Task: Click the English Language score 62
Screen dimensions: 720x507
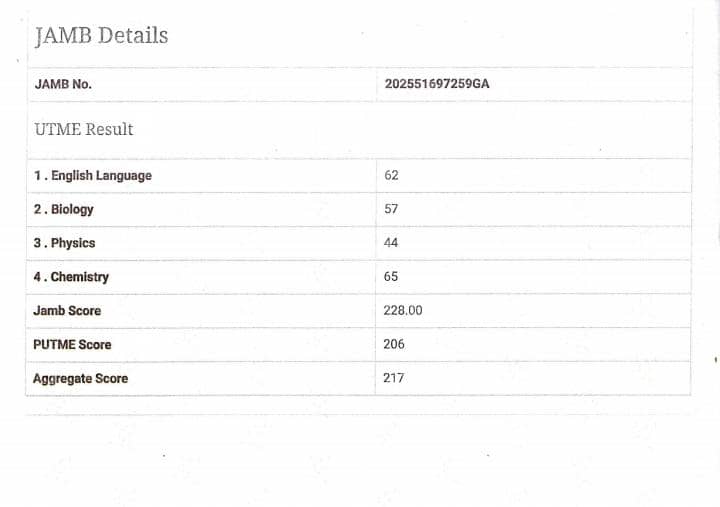Action: pyautogui.click(x=391, y=175)
